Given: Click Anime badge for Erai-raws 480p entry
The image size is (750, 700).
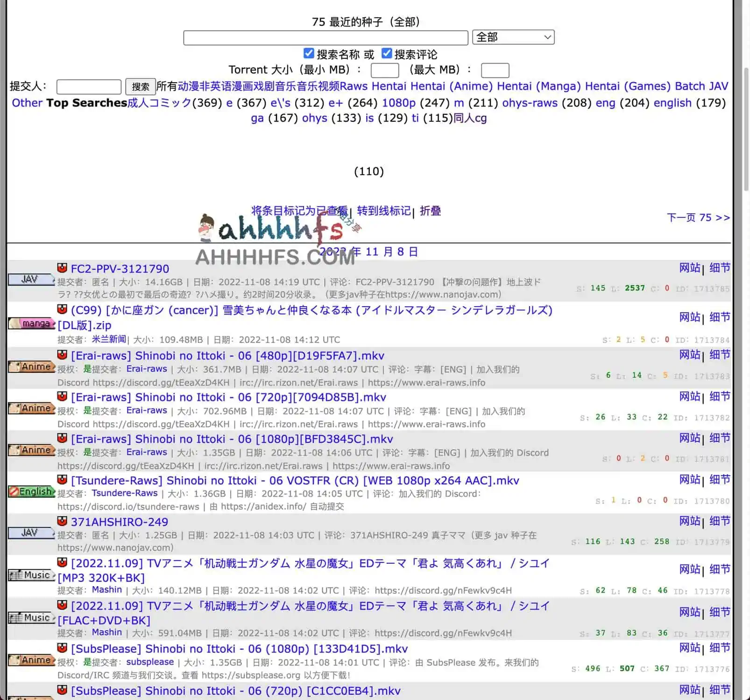Looking at the screenshot, I should coord(32,367).
